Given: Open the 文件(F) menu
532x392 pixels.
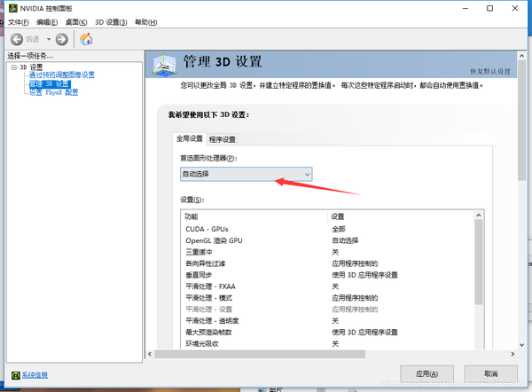Looking at the screenshot, I should (x=19, y=22).
